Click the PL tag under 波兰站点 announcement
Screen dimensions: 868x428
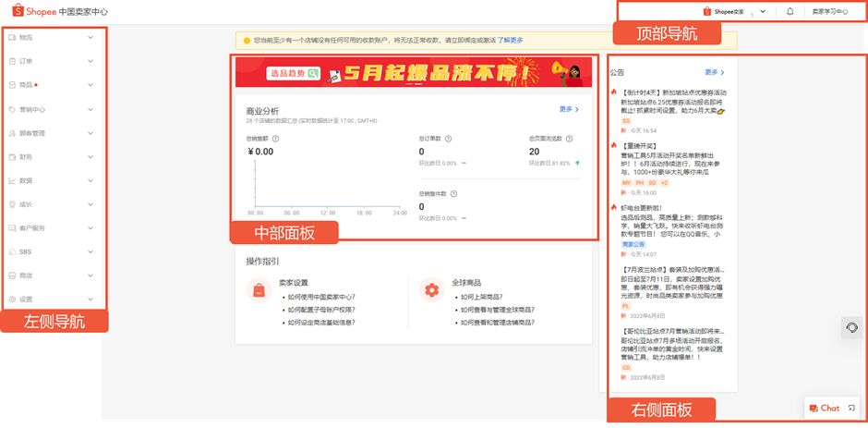pos(626,306)
